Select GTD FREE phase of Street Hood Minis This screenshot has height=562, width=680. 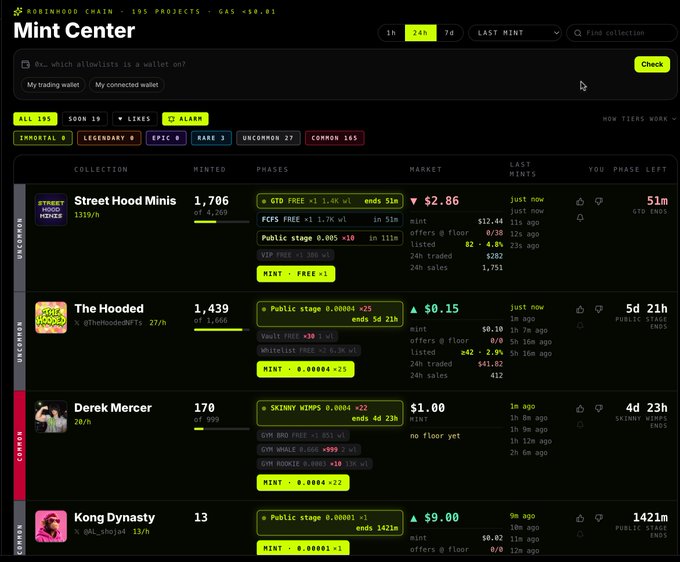click(x=330, y=201)
